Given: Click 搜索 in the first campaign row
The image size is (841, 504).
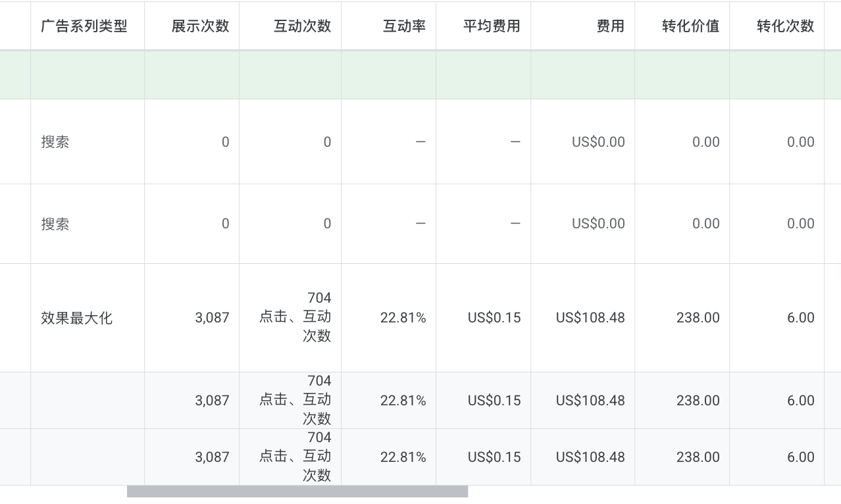Looking at the screenshot, I should pyautogui.click(x=55, y=142).
